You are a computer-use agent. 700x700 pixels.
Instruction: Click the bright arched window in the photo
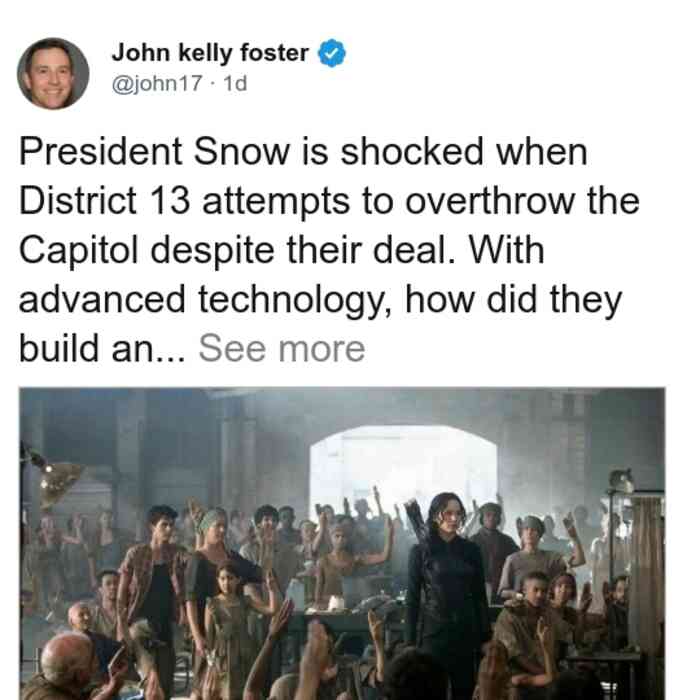403,469
